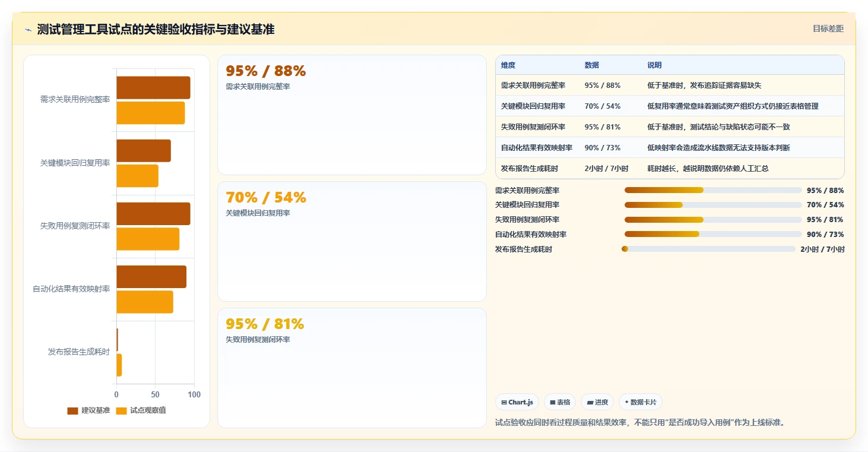Click 试点观察值 bar for 发布报告生成耗时

119,365
